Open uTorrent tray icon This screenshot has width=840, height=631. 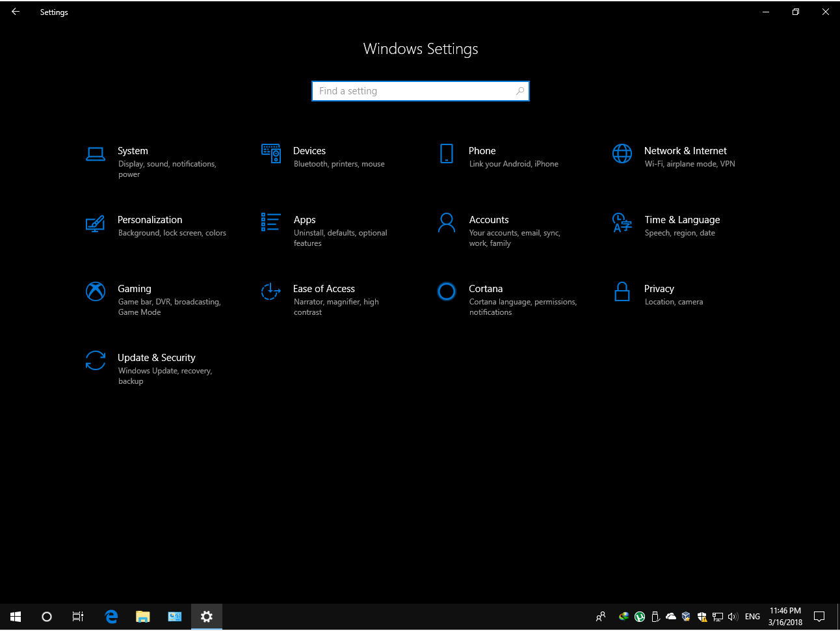click(640, 617)
